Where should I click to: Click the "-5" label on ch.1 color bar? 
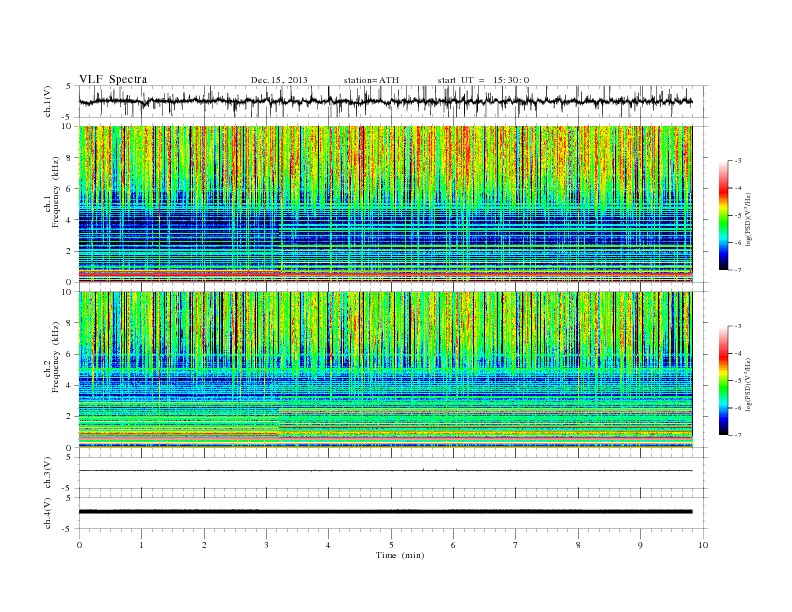click(x=738, y=216)
